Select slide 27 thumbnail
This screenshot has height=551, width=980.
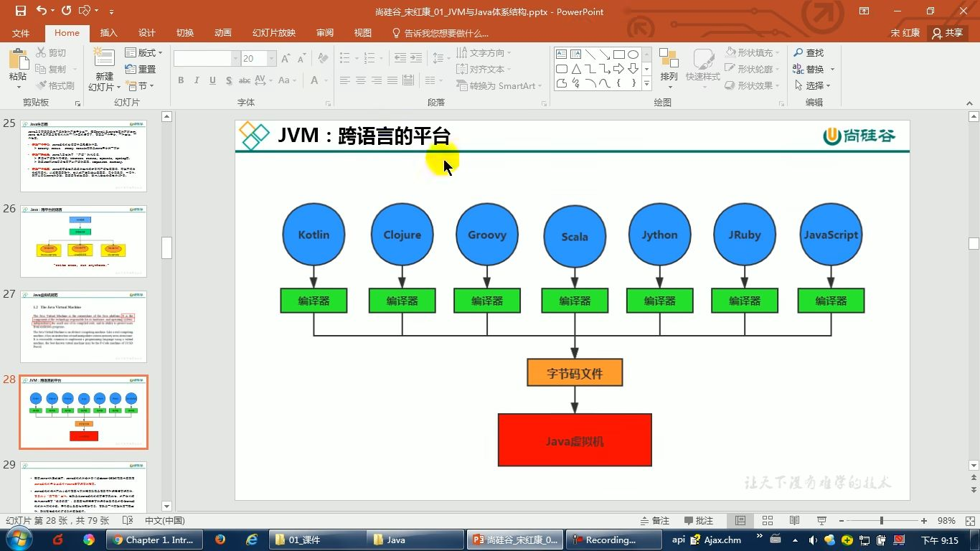click(x=83, y=326)
